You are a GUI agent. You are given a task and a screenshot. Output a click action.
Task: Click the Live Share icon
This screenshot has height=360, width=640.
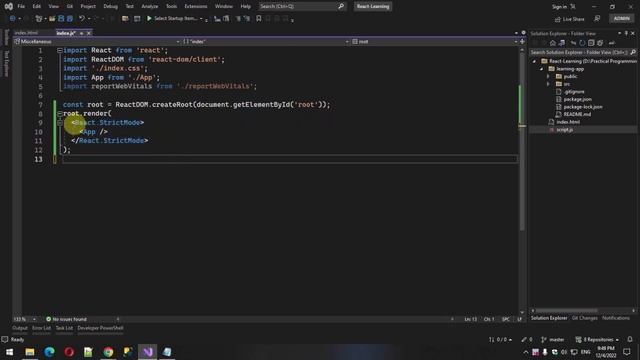pyautogui.click(x=558, y=19)
